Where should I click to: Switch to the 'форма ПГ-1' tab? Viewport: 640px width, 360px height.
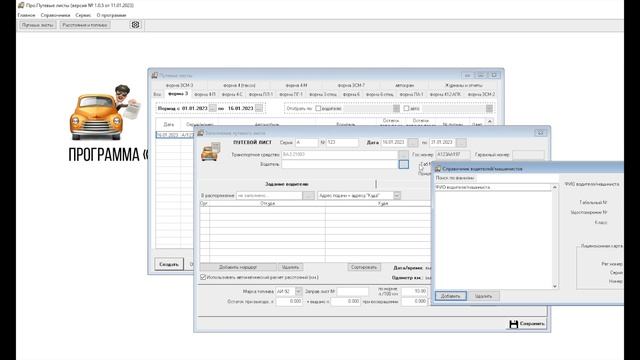(x=291, y=94)
